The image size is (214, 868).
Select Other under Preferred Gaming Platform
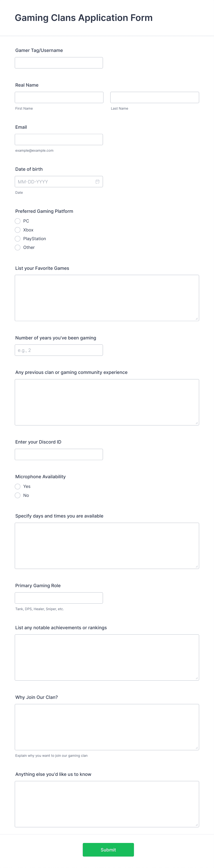tap(17, 247)
